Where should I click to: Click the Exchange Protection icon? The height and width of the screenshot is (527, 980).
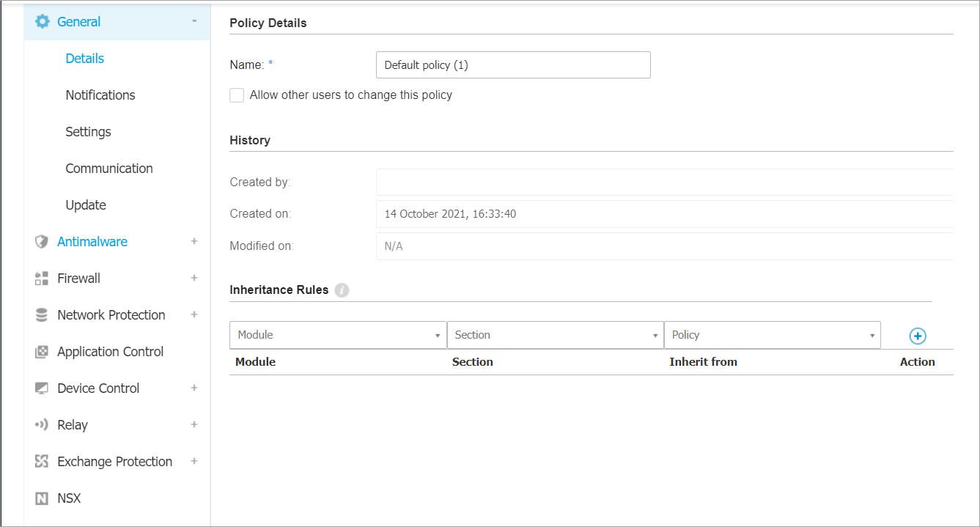42,462
